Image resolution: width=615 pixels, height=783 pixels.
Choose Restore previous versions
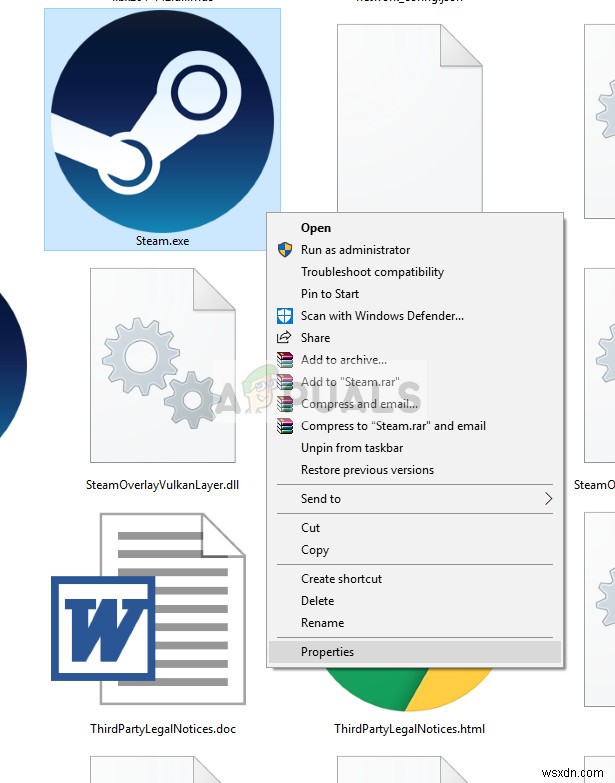tap(415, 470)
